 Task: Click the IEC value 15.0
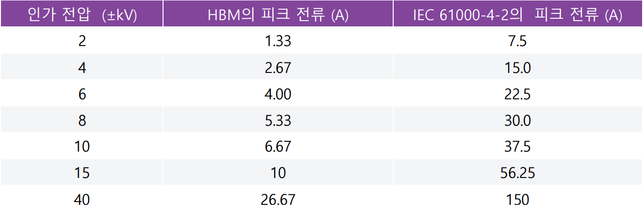[518, 68]
